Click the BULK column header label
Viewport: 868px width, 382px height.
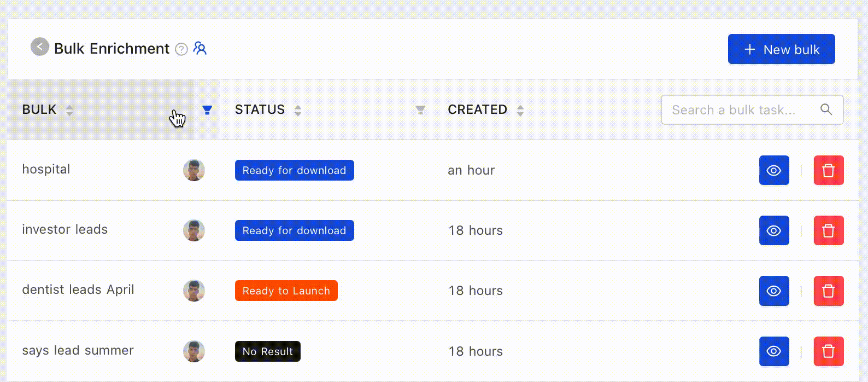(x=39, y=109)
